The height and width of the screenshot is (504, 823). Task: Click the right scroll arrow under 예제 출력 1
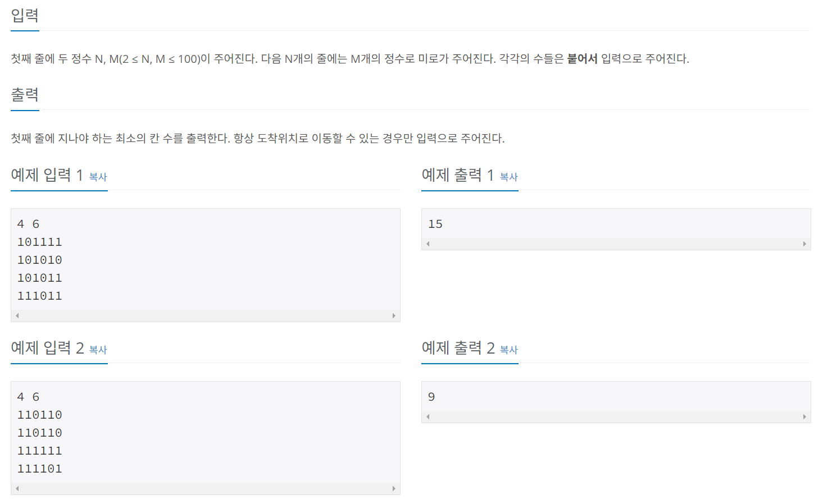[x=804, y=244]
